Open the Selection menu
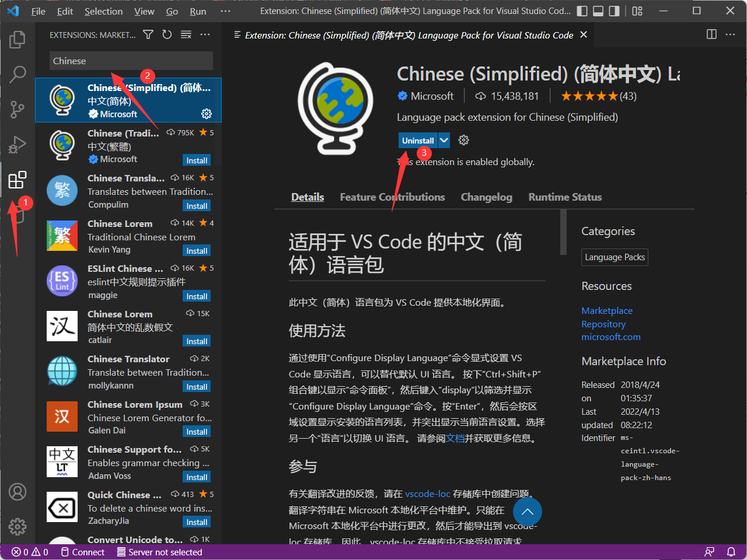 pos(103,11)
